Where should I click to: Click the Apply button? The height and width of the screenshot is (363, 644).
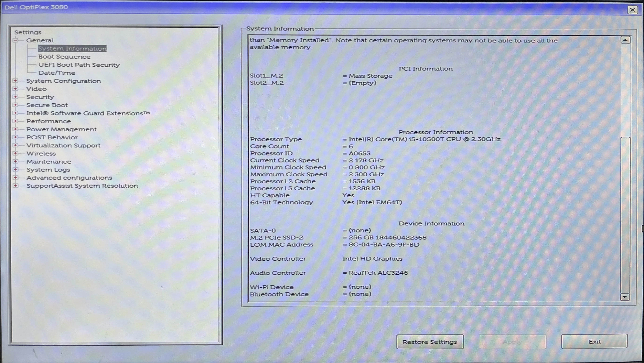tap(513, 342)
